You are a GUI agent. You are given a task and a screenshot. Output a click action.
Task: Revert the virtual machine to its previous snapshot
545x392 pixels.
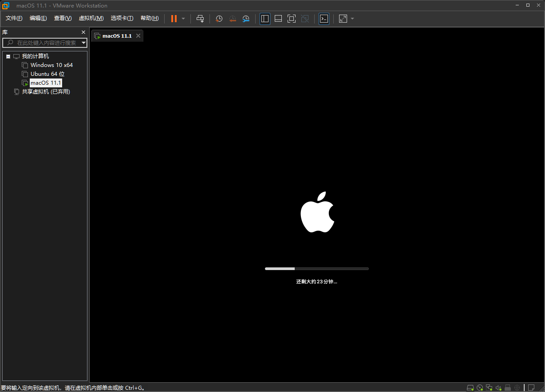coord(232,19)
